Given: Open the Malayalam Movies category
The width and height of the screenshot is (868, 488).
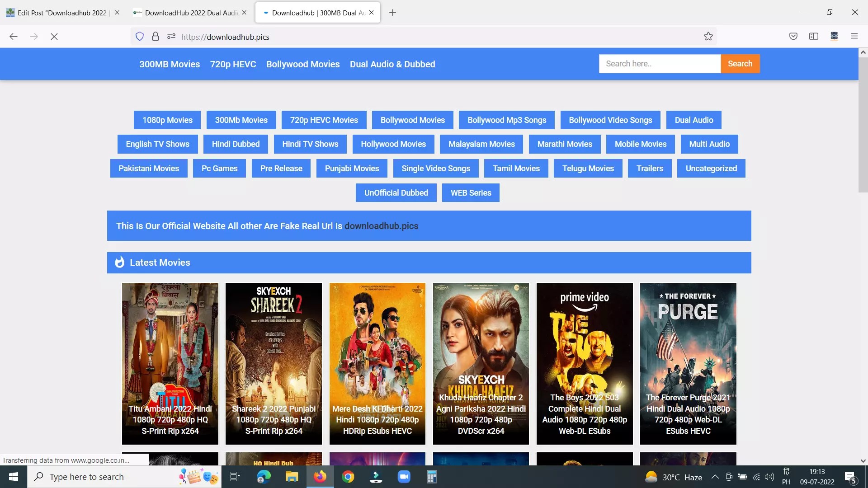Looking at the screenshot, I should click(x=481, y=144).
